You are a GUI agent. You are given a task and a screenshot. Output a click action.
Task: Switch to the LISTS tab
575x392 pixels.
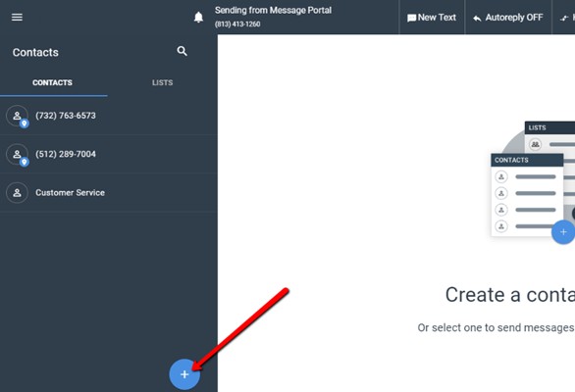pos(163,82)
